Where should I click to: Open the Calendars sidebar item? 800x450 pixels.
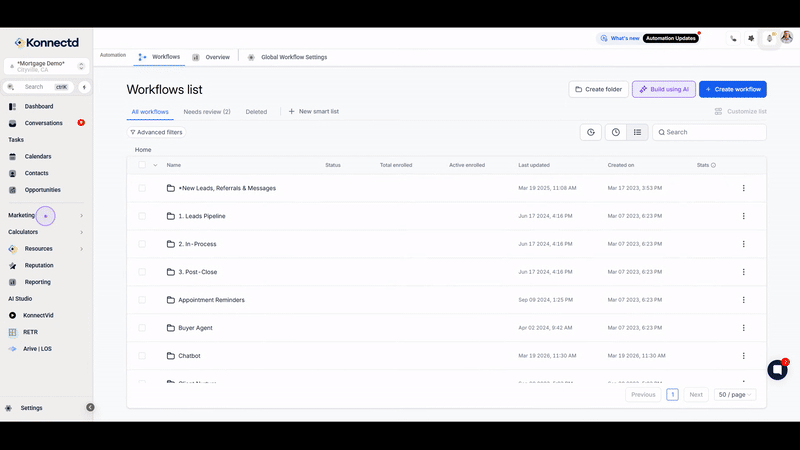pos(38,157)
